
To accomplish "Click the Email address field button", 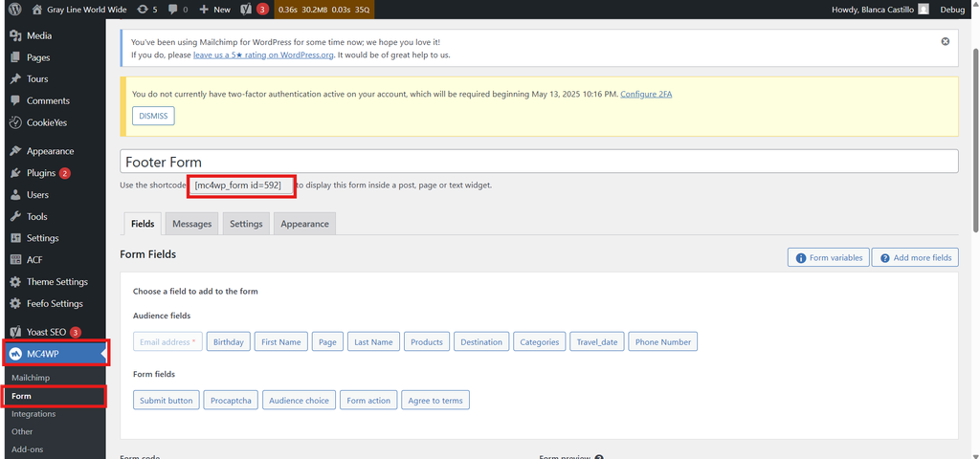I will coord(167,341).
